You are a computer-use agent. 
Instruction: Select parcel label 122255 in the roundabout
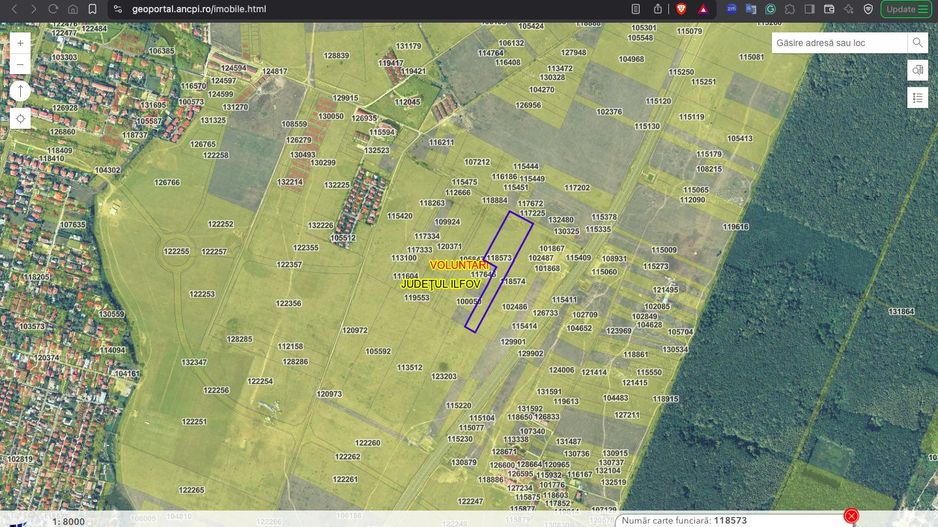[176, 251]
